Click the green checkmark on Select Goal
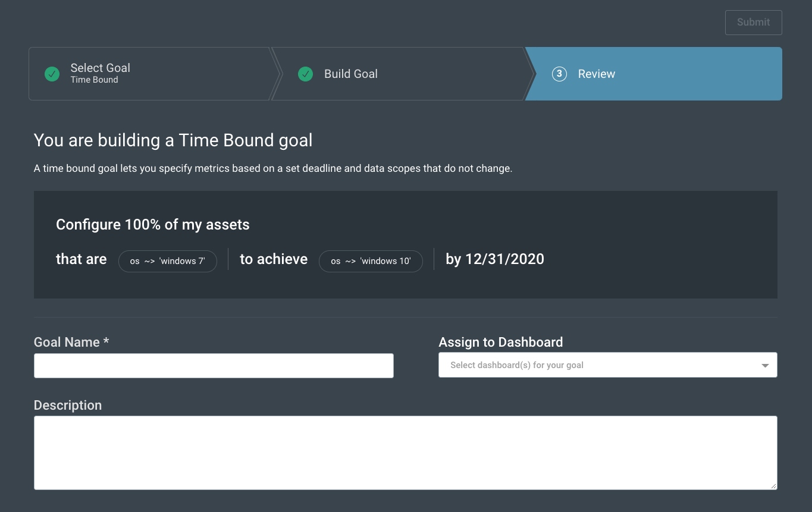The height and width of the screenshot is (512, 812). click(x=52, y=74)
